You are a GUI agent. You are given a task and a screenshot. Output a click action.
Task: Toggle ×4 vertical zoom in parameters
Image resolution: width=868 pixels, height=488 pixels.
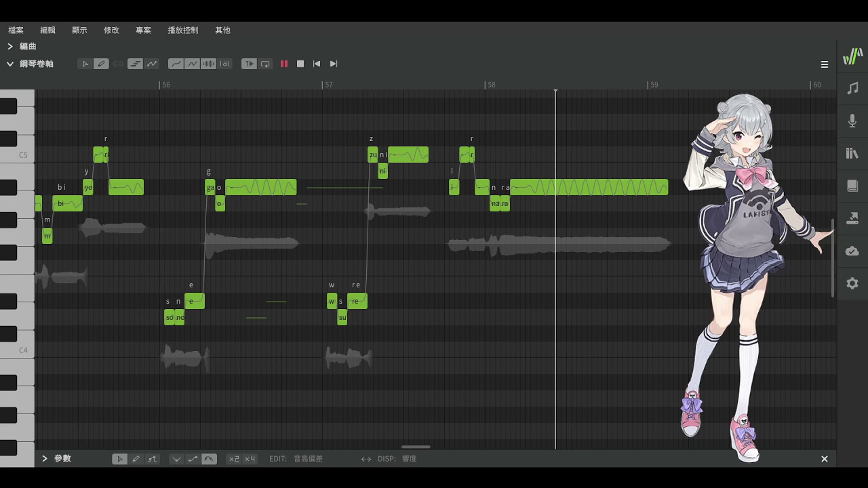point(250,459)
